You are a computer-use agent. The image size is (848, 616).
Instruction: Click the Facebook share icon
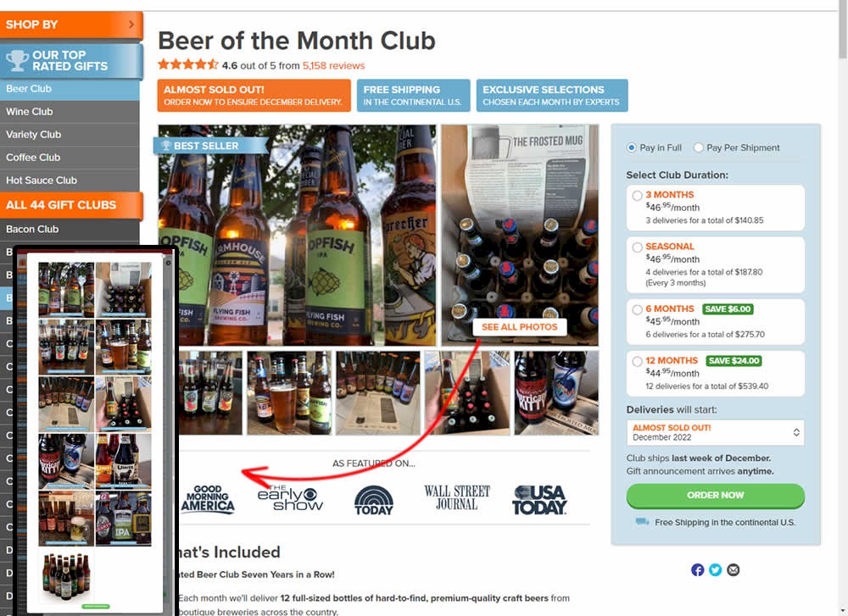pos(697,569)
